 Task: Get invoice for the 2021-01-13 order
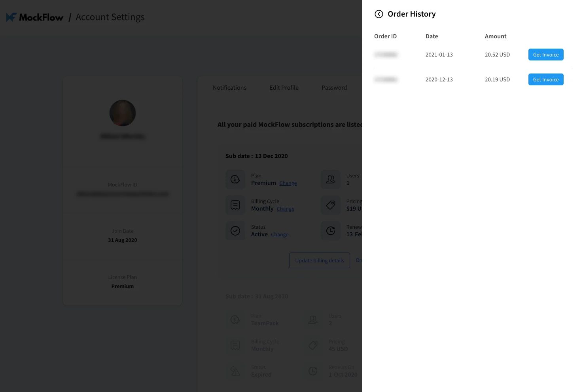[x=546, y=55]
